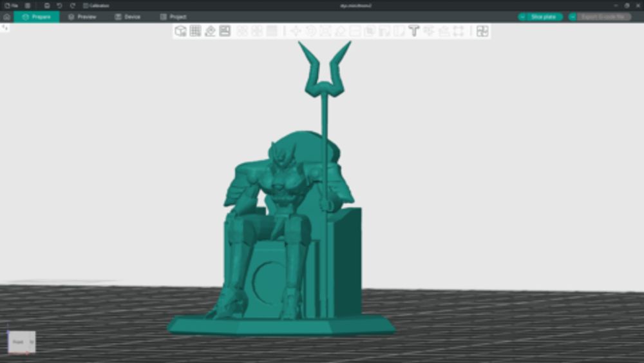Select the Seam painting tool
Image resolution: width=644 pixels, height=363 pixels.
pos(399,31)
